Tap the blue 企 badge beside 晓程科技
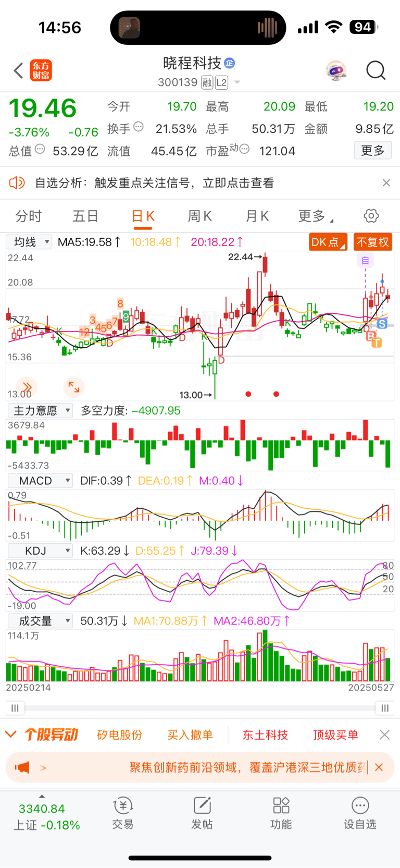The height and width of the screenshot is (868, 400). pos(230,64)
